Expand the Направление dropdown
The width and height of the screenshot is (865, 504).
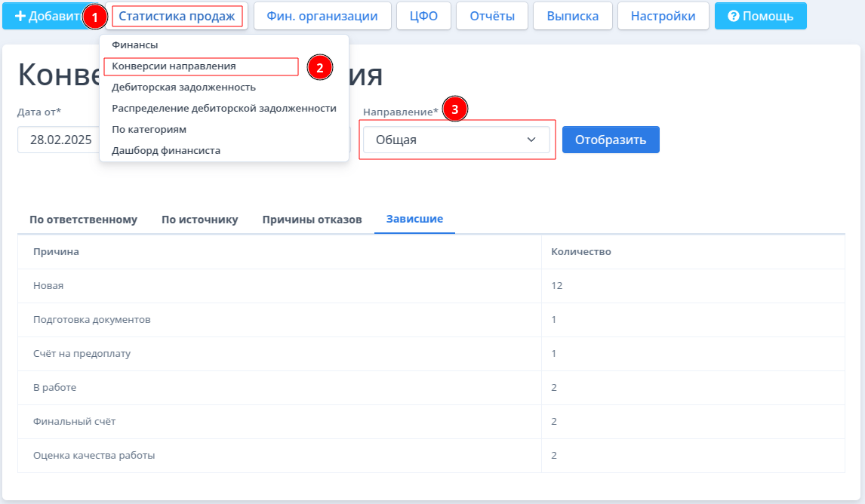coord(456,140)
